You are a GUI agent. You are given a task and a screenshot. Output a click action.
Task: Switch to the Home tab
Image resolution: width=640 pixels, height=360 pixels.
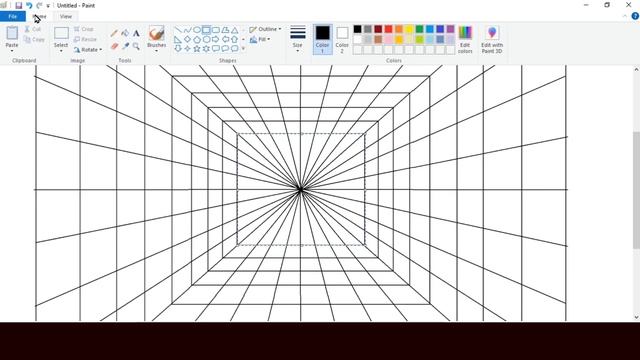point(40,16)
